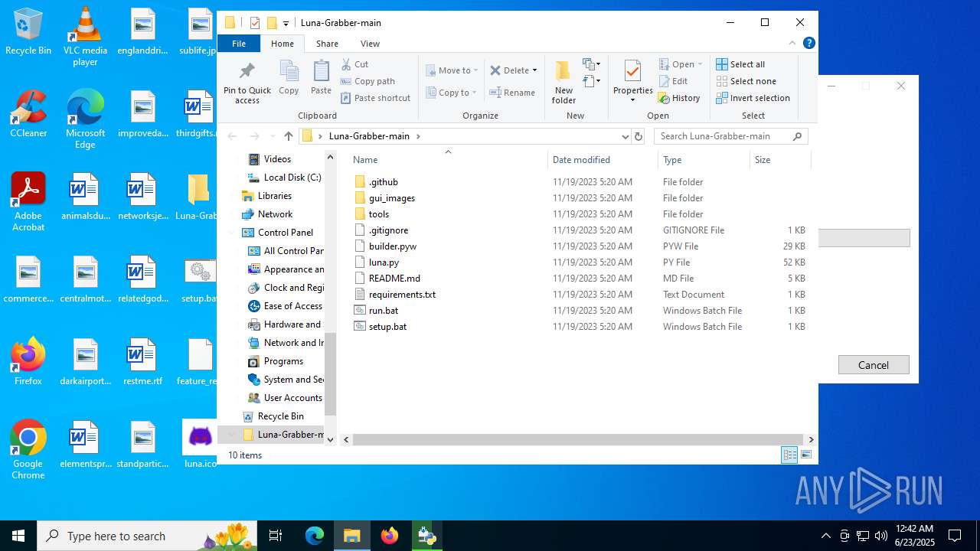The image size is (980, 551).
Task: Refresh the current folder view
Action: [x=639, y=136]
